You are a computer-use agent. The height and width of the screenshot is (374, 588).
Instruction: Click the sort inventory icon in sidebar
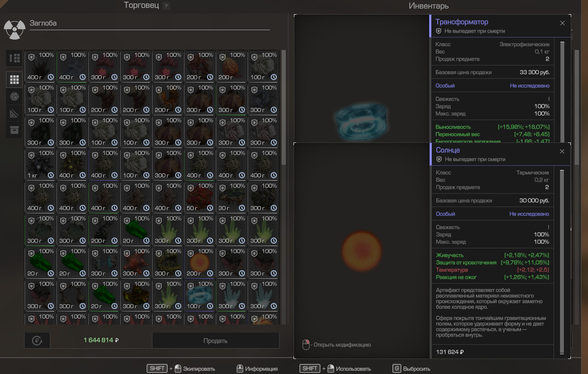click(x=14, y=58)
